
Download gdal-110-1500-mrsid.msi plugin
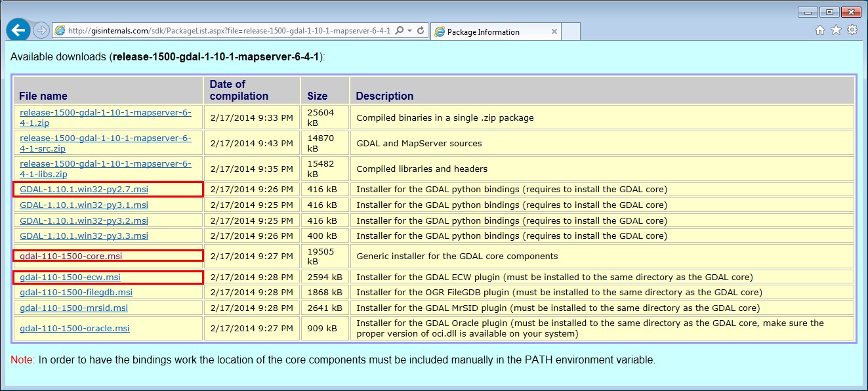pos(74,308)
